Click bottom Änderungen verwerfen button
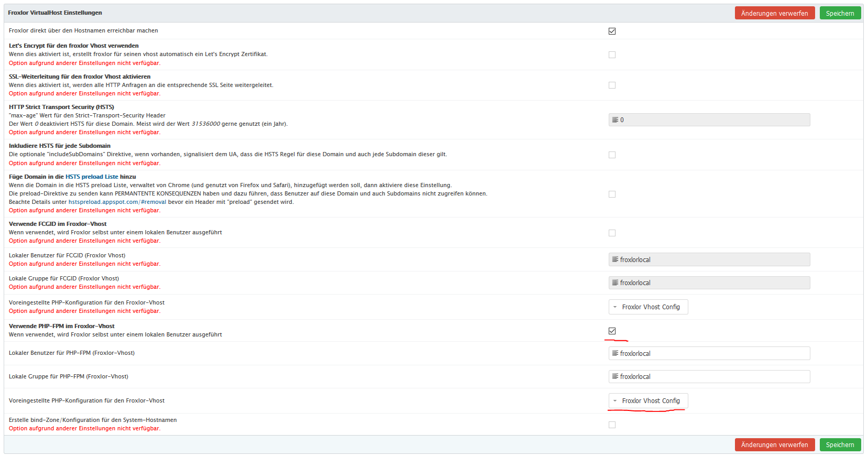The height and width of the screenshot is (456, 868). 775,444
